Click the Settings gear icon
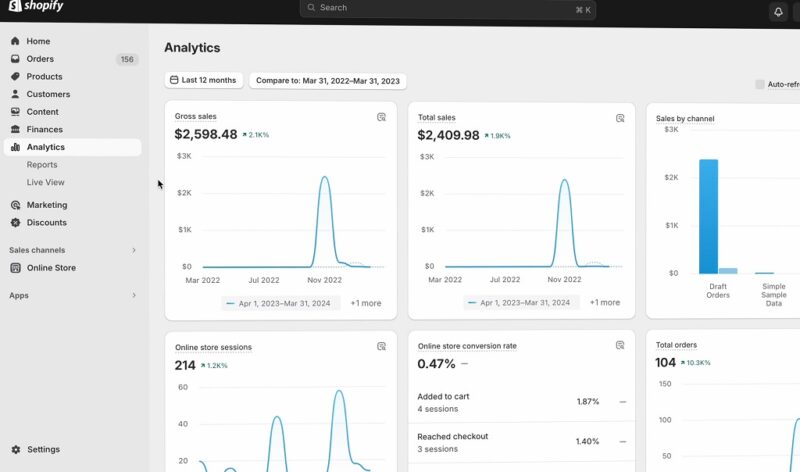 tap(15, 450)
